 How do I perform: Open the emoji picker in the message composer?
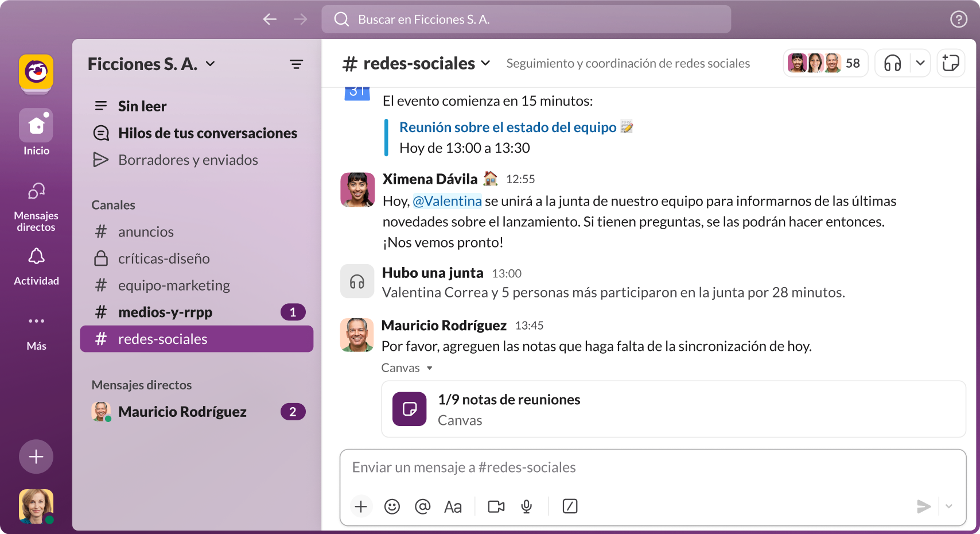click(392, 506)
